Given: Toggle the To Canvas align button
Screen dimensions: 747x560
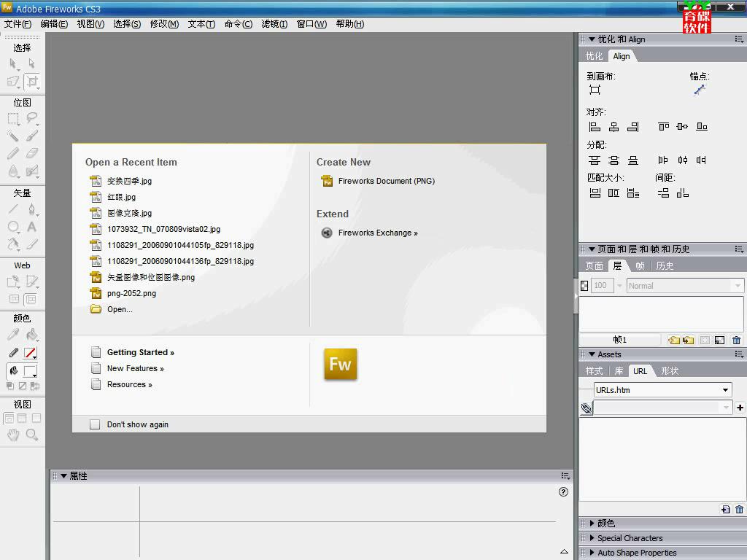Looking at the screenshot, I should [595, 90].
